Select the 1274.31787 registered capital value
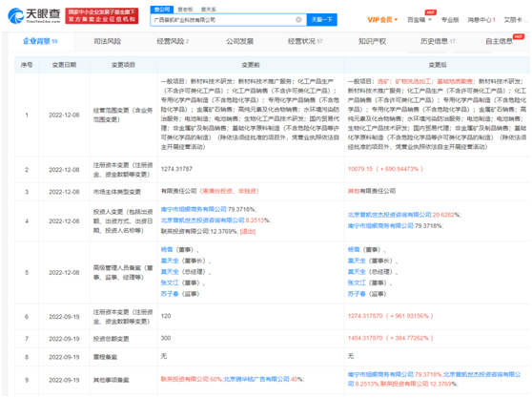This screenshot has height=398, width=532. click(176, 169)
